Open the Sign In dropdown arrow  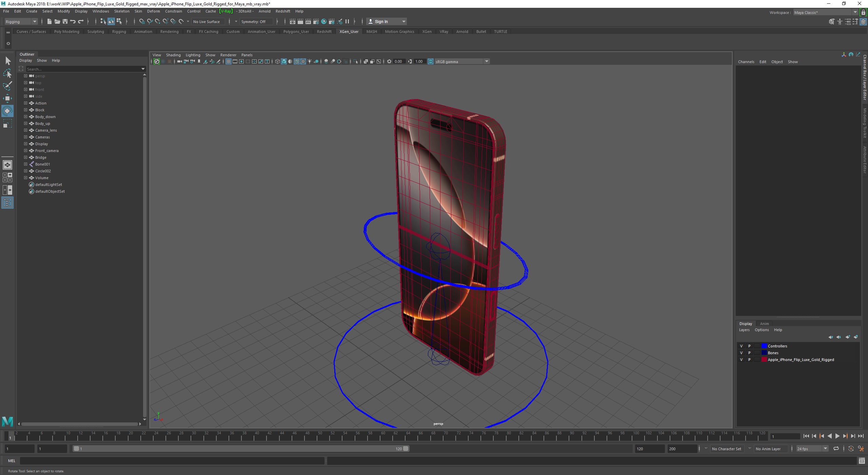[x=403, y=22]
